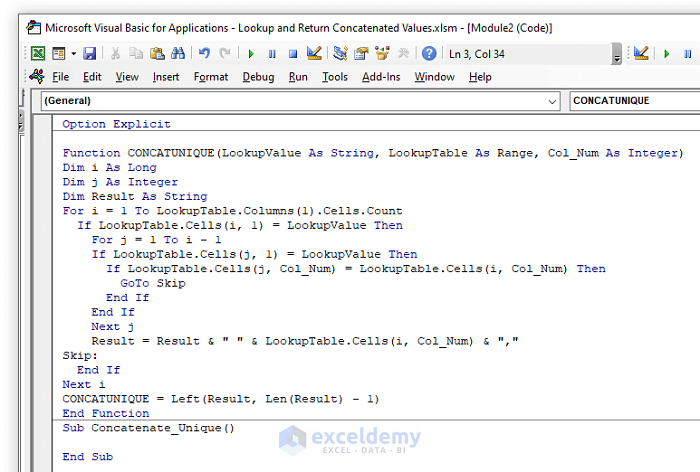Click the 'Sub Concatenate_Unique()' line
Viewport: 700px width, 472px height.
(148, 428)
